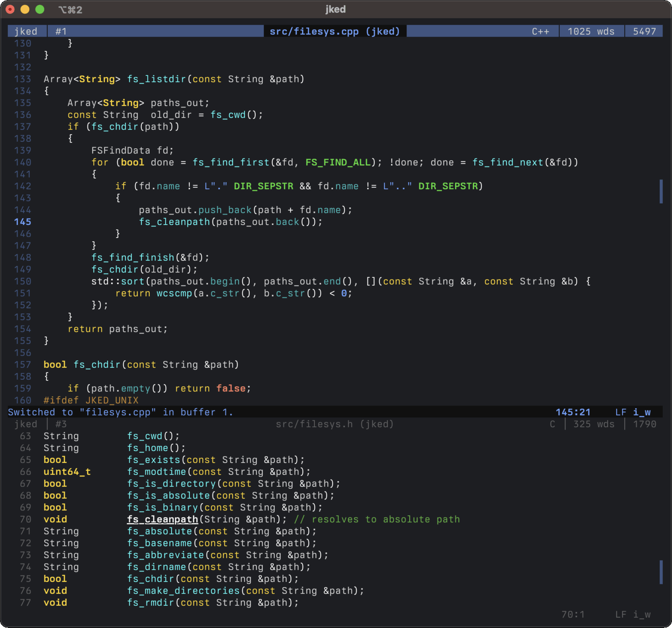Click 'fs_is_binary' declaration on line 69
Screen dimensions: 672x628
click(x=163, y=508)
